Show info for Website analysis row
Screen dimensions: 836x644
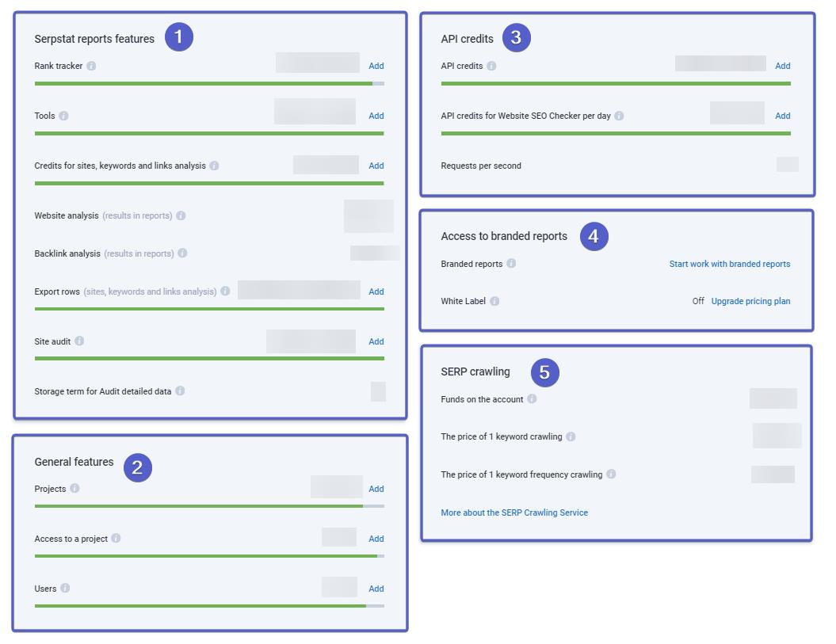tap(181, 215)
